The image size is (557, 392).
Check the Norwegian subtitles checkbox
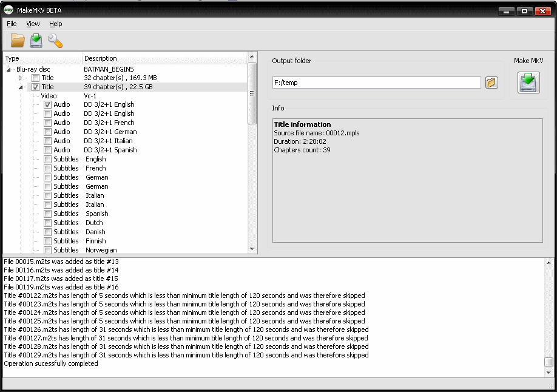(47, 250)
